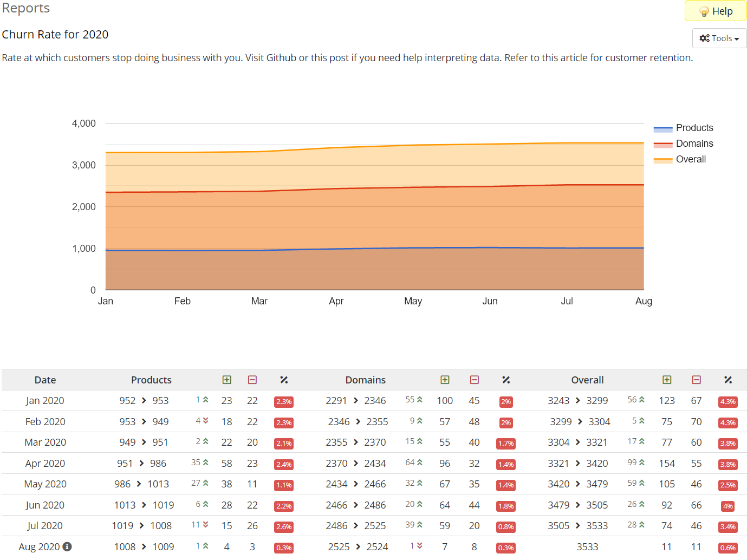Image resolution: width=747 pixels, height=560 pixels.
Task: Click the 0.6% Overall churn badge for August
Action: point(728,548)
